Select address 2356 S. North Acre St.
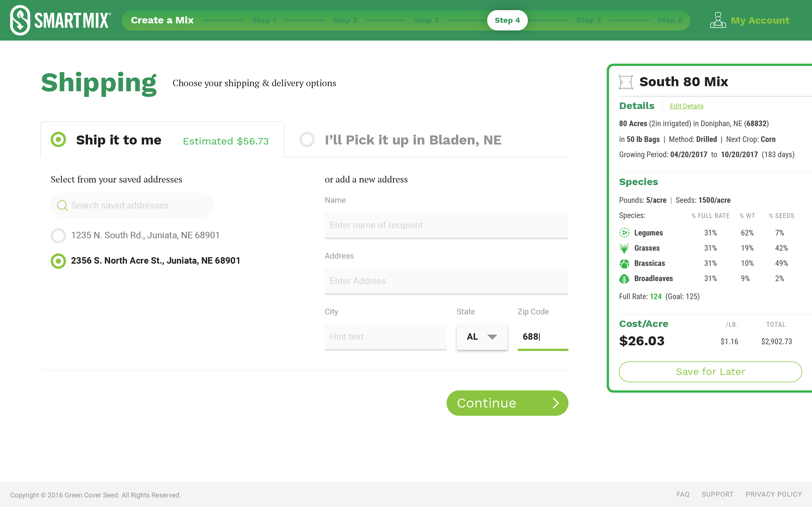The width and height of the screenshot is (812, 507). point(58,261)
